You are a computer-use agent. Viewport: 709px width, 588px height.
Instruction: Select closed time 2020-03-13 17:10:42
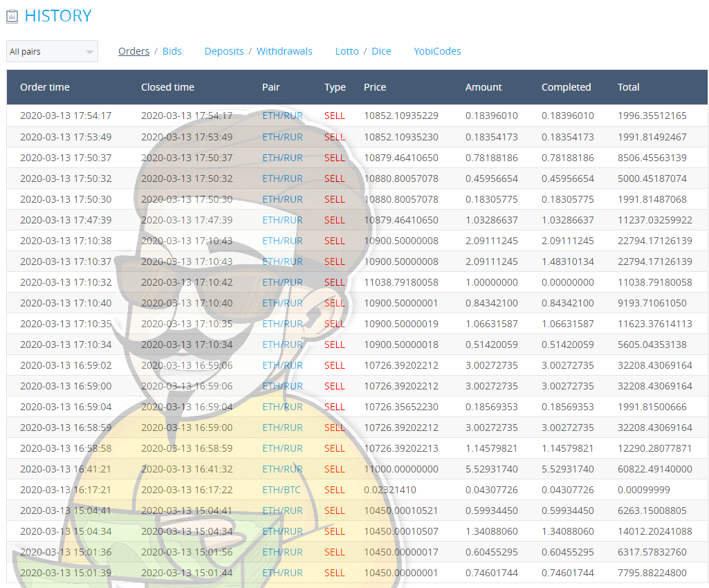click(187, 282)
